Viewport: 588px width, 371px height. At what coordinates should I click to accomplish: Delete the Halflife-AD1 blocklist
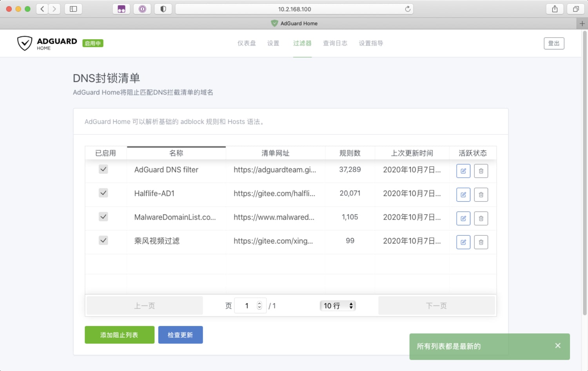coord(481,195)
